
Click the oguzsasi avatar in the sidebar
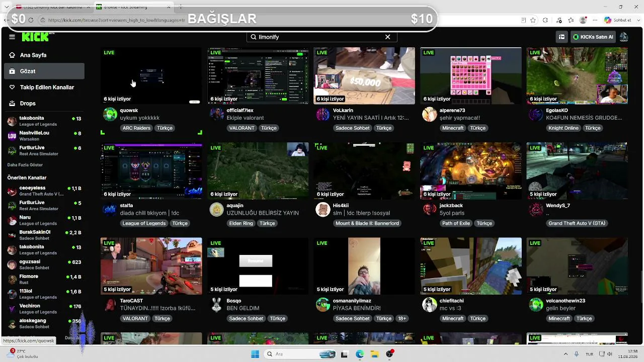tap(12, 264)
